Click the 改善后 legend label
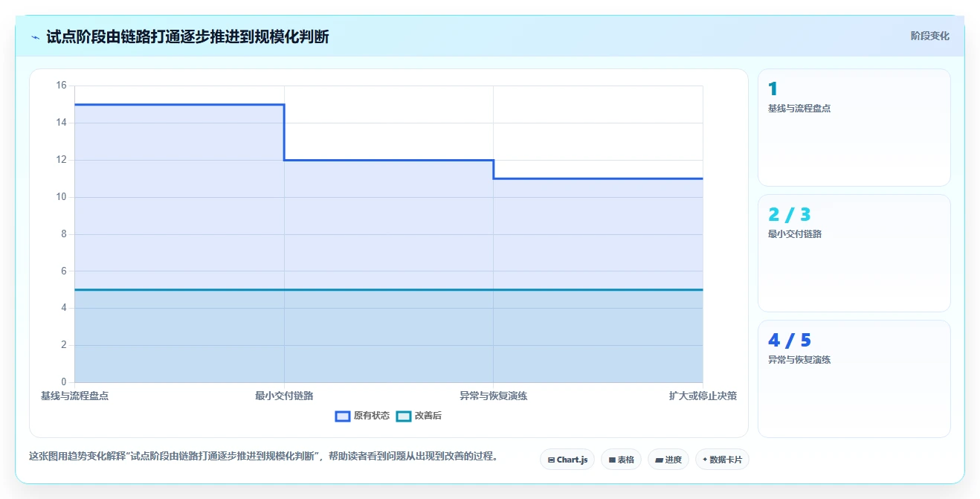 (428, 416)
